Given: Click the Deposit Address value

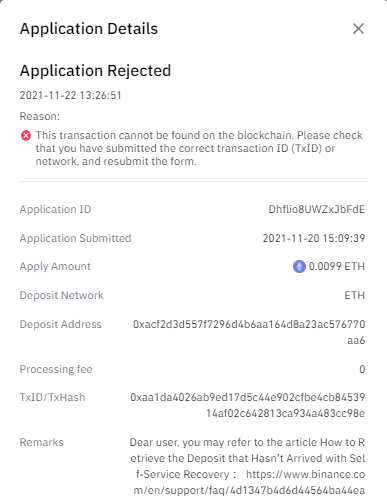Looking at the screenshot, I should pos(249,332).
